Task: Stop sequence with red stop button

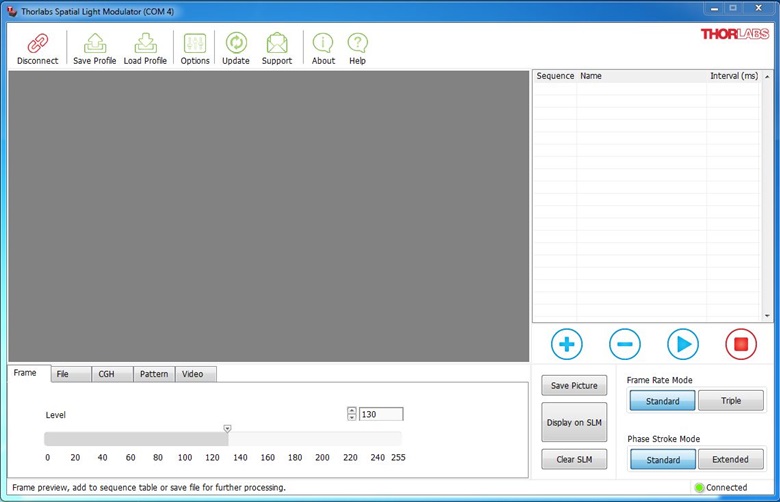Action: click(x=741, y=344)
